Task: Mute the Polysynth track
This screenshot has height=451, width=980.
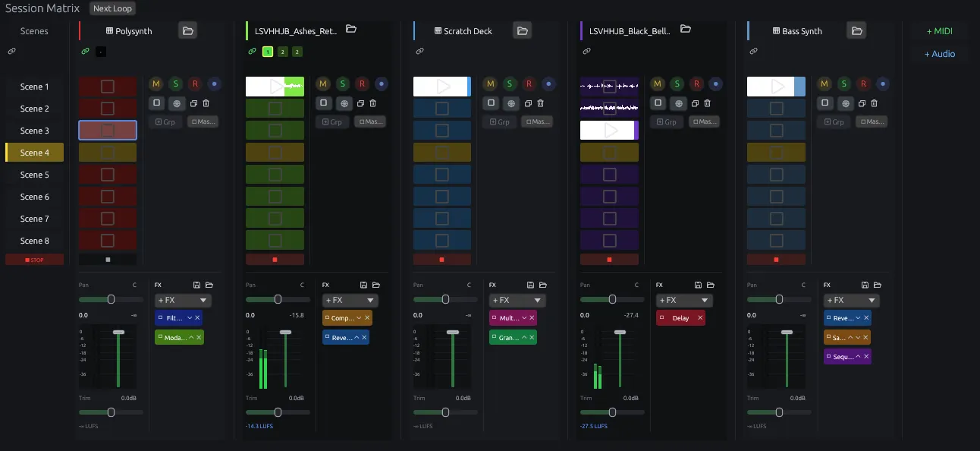Action: (156, 84)
